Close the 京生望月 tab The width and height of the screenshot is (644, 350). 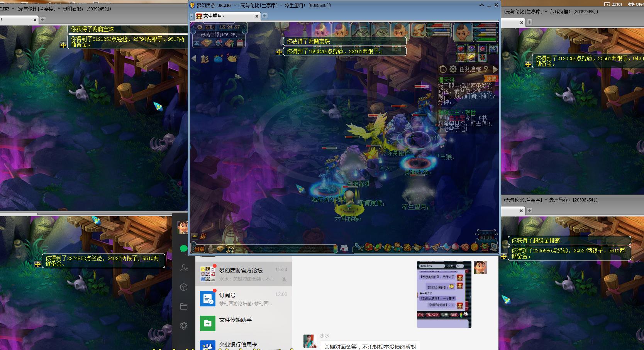pos(257,16)
